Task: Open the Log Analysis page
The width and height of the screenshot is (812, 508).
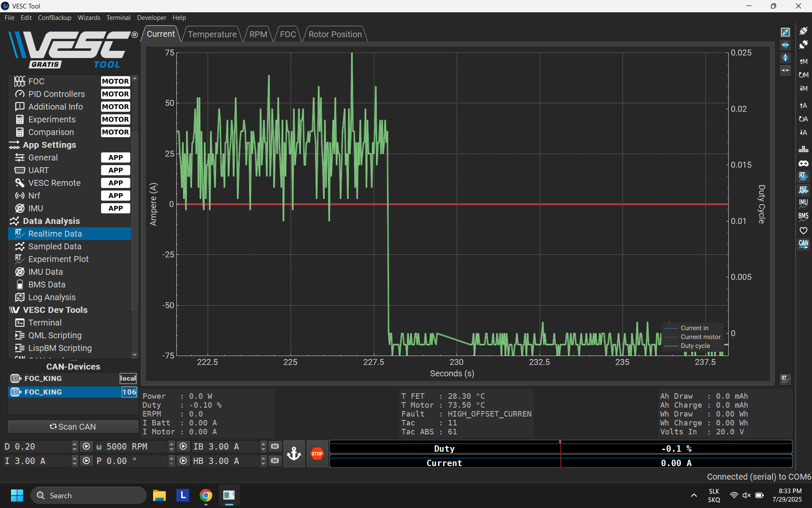Action: pyautogui.click(x=70, y=297)
